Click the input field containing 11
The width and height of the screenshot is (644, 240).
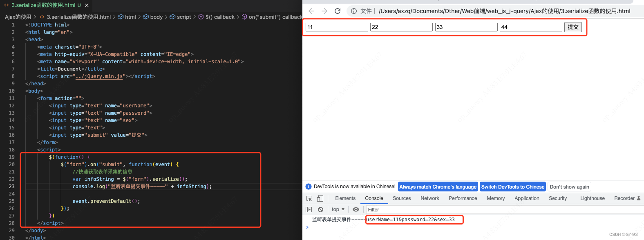(337, 27)
